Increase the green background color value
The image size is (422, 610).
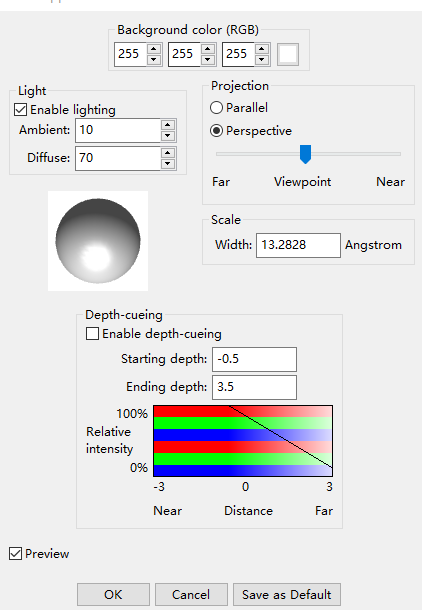click(x=208, y=49)
